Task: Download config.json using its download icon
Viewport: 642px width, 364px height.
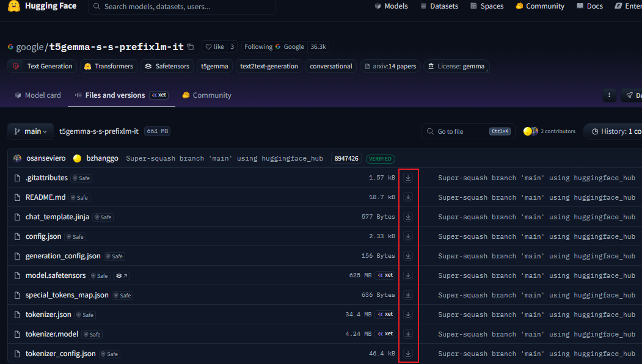Action: (x=408, y=237)
